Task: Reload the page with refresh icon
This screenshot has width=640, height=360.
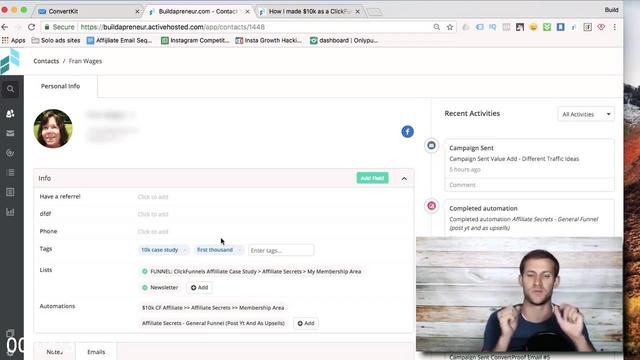Action: 31,27
